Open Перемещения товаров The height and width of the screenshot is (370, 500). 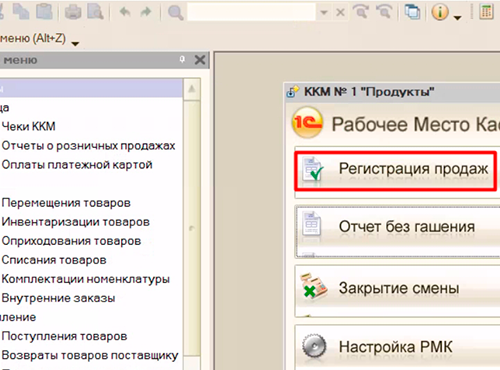pyautogui.click(x=66, y=203)
